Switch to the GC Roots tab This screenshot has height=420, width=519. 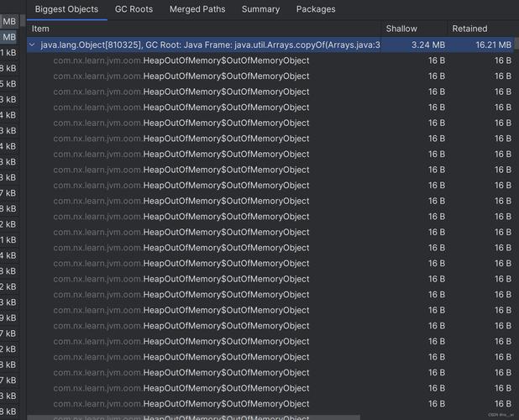[134, 9]
